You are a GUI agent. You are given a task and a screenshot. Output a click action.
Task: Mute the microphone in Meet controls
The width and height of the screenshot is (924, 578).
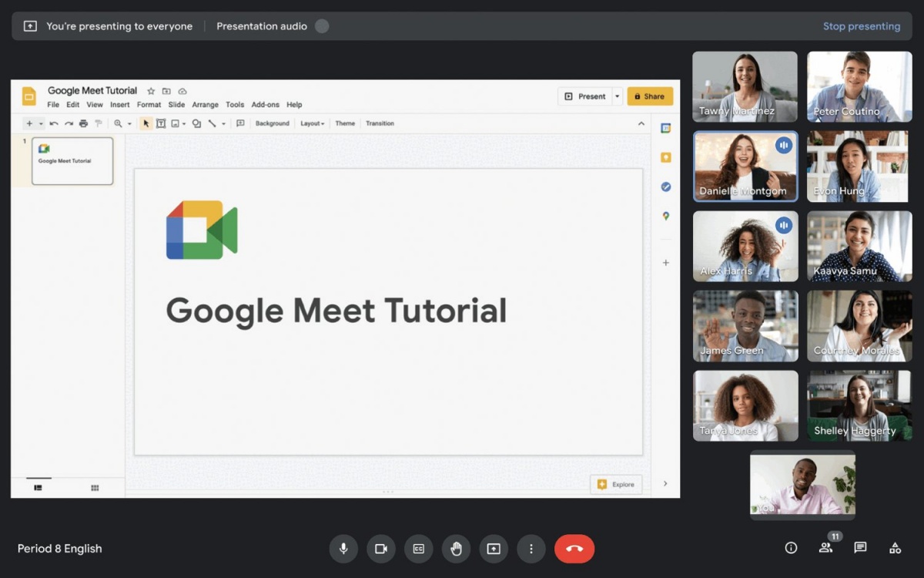[x=343, y=549]
